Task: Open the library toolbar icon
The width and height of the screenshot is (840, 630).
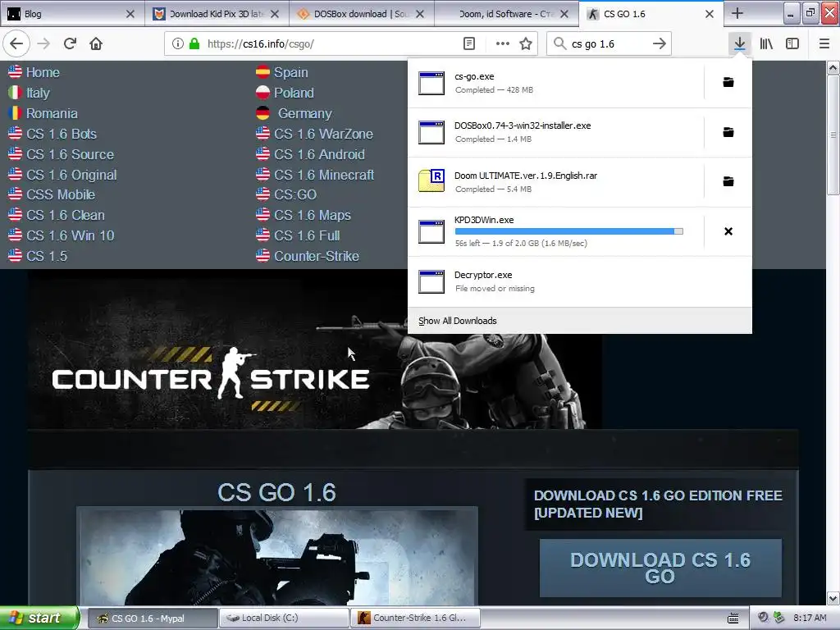Action: coord(766,44)
